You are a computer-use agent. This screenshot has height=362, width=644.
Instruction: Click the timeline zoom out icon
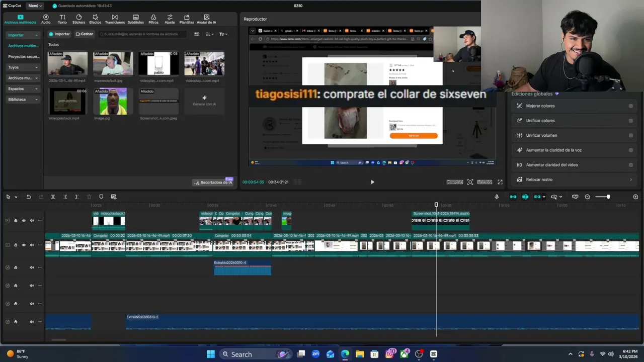click(x=587, y=197)
